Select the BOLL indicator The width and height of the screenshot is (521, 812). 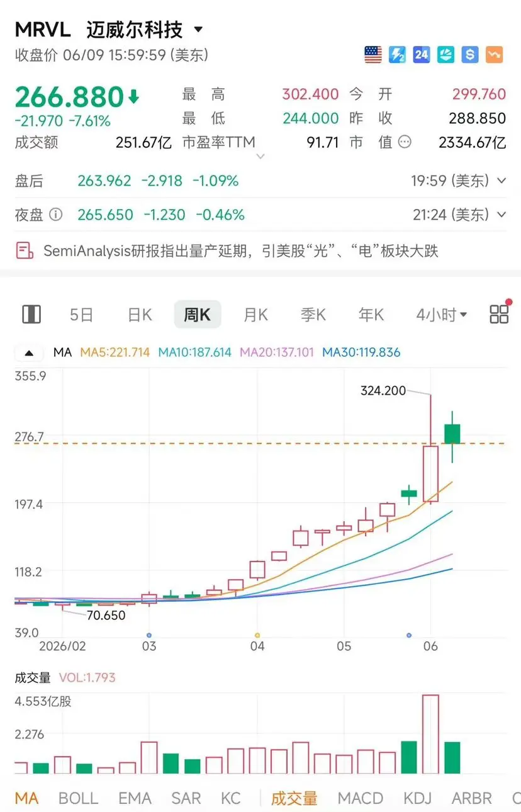(x=79, y=798)
